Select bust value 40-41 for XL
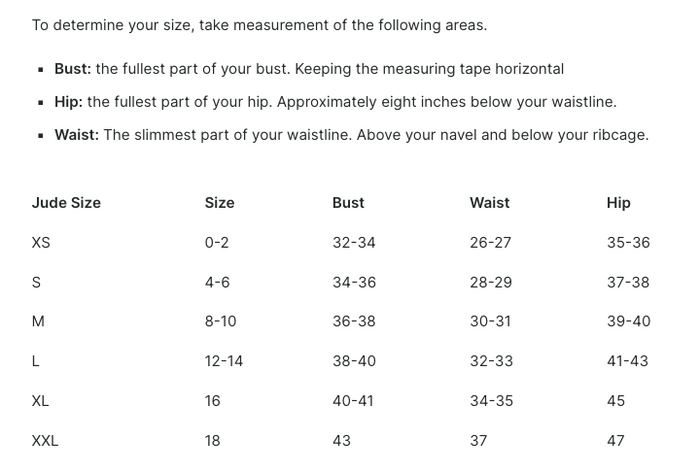This screenshot has height=473, width=700. 353,401
